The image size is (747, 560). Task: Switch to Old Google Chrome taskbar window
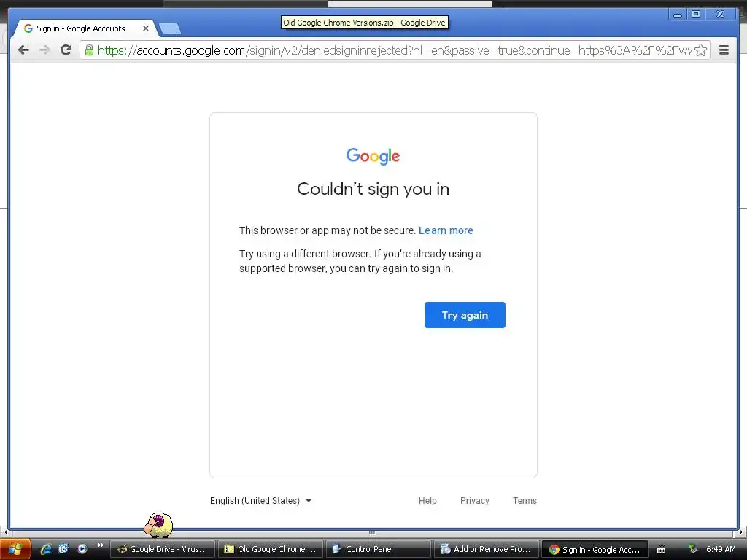click(271, 549)
